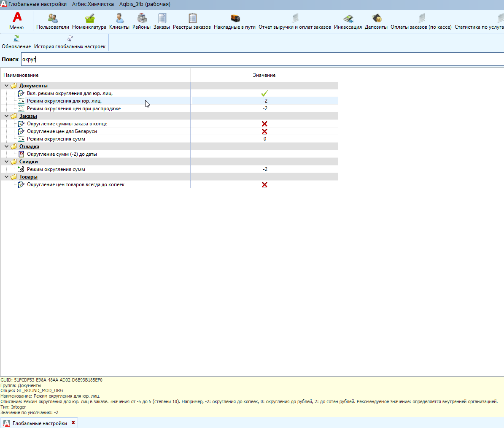The width and height of the screenshot is (504, 428).
Task: Click the Отладка group label
Action: point(29,146)
